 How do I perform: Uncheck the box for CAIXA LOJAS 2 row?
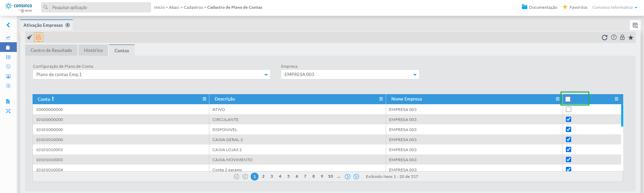(x=569, y=149)
